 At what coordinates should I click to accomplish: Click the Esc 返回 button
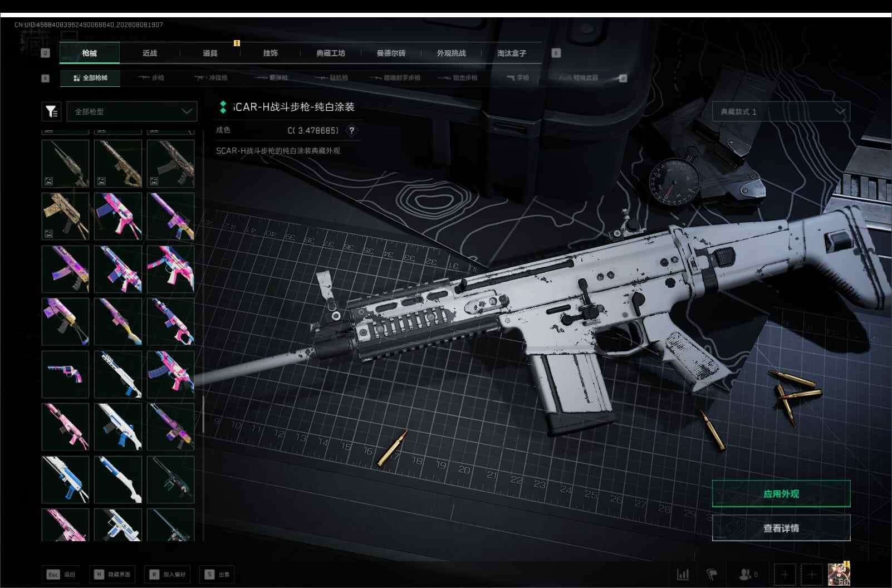point(61,574)
